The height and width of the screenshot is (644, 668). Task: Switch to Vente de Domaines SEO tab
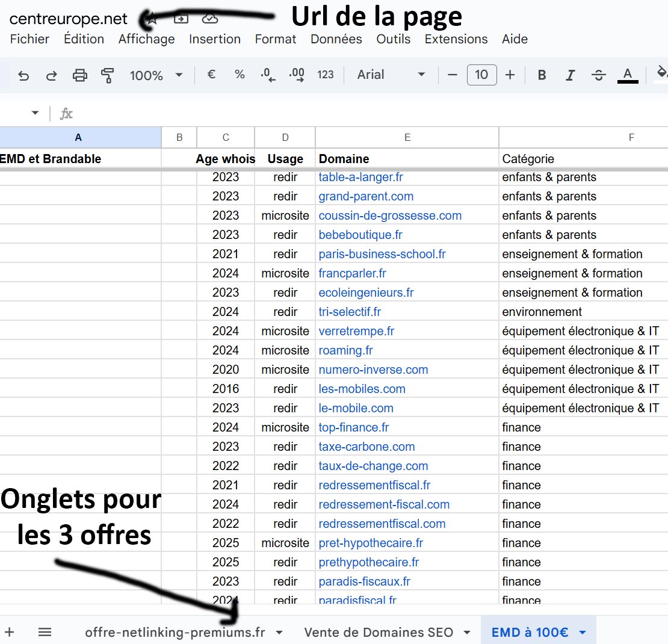point(379,632)
